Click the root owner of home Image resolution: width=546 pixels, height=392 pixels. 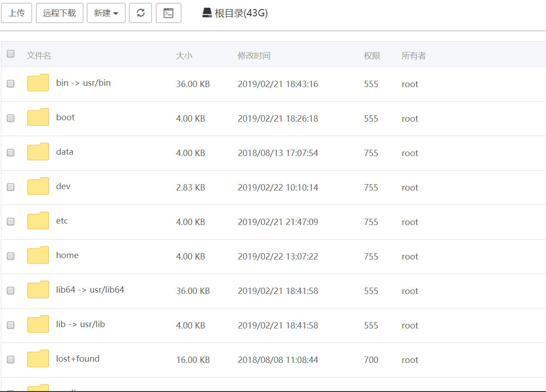pyautogui.click(x=410, y=256)
